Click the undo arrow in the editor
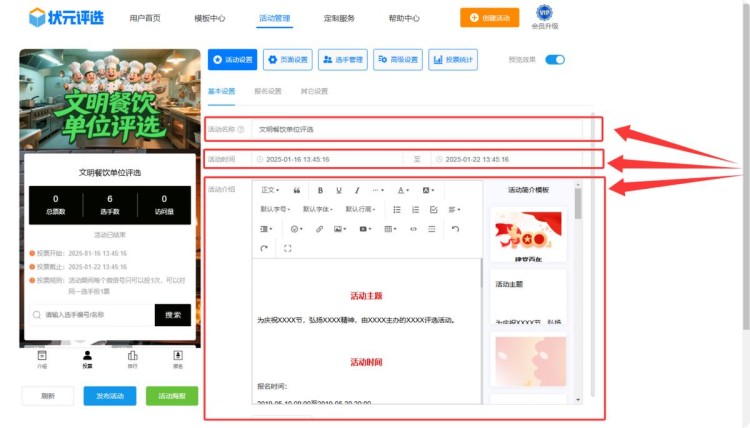This screenshot has width=750, height=428. (455, 229)
